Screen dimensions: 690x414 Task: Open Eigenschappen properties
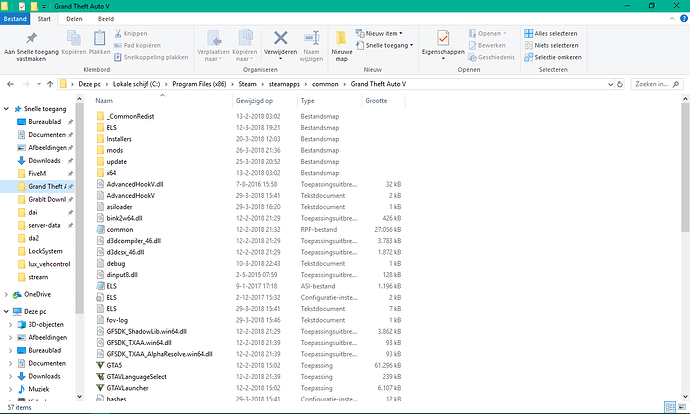(443, 43)
